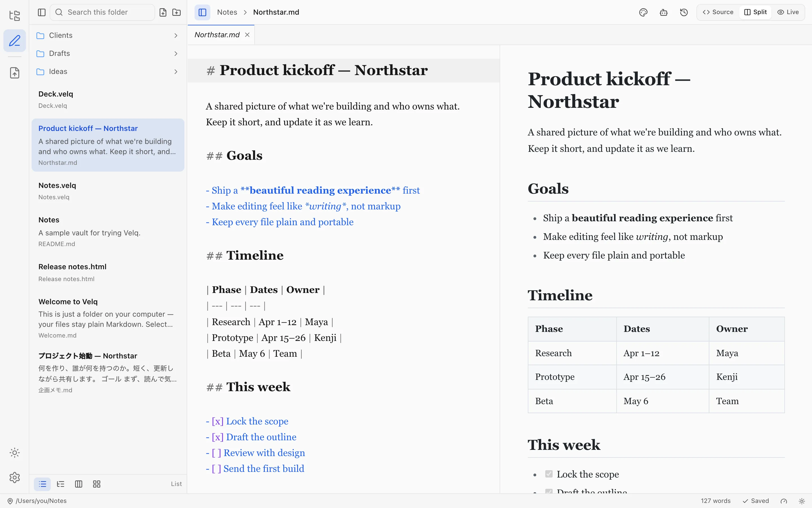The width and height of the screenshot is (812, 508).
Task: Click the sun theme icon in left rail
Action: (x=14, y=453)
